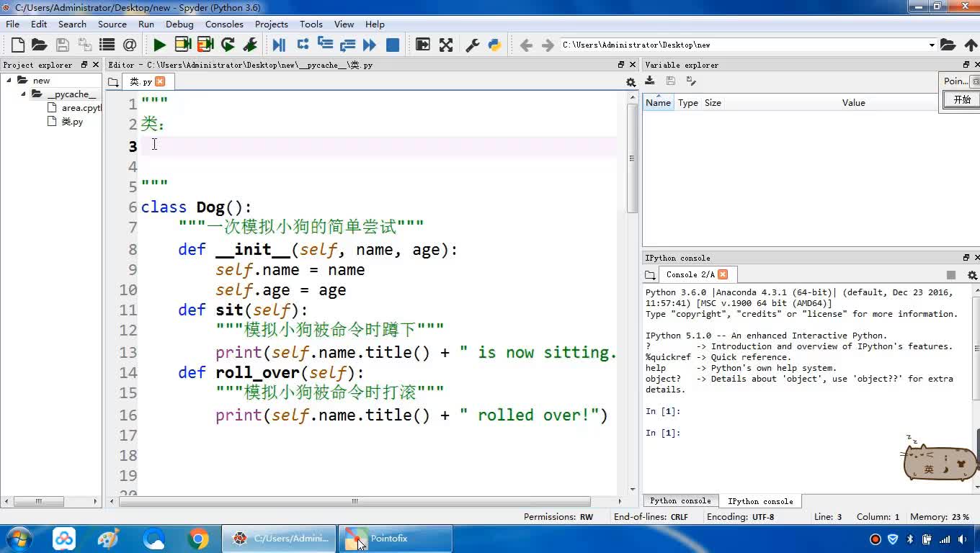980x553 pixels.
Task: Open Preferences with the wrench icon
Action: click(x=473, y=45)
